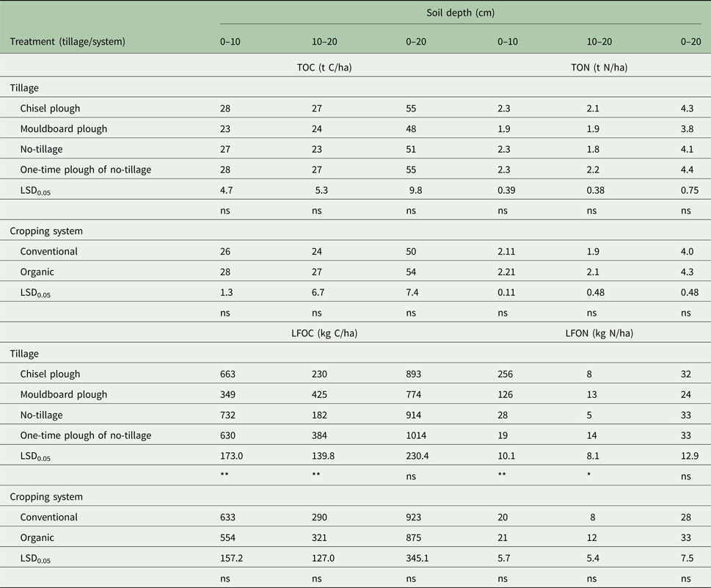Select the cell showing 256
The width and height of the screenshot is (711, 588).
click(506, 374)
